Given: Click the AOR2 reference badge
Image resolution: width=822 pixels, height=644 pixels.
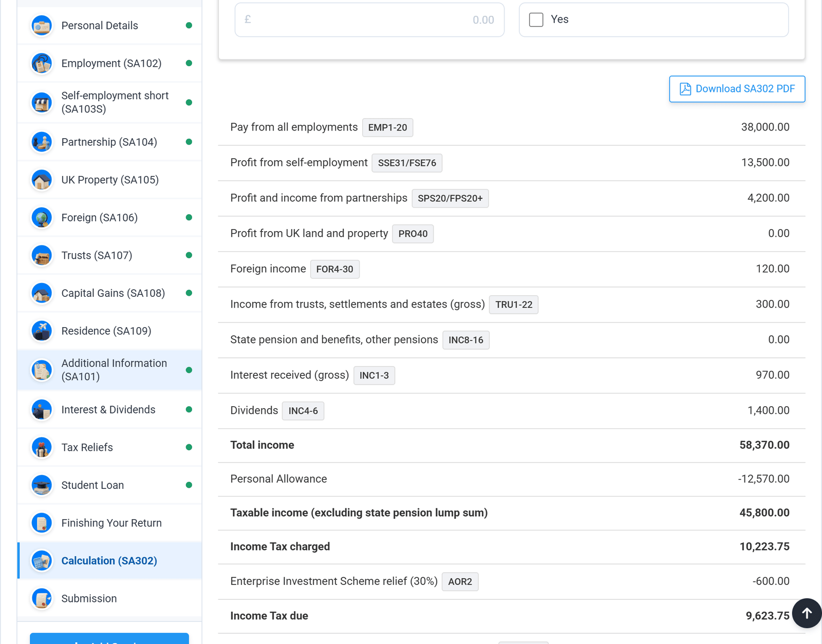Looking at the screenshot, I should pyautogui.click(x=460, y=581).
